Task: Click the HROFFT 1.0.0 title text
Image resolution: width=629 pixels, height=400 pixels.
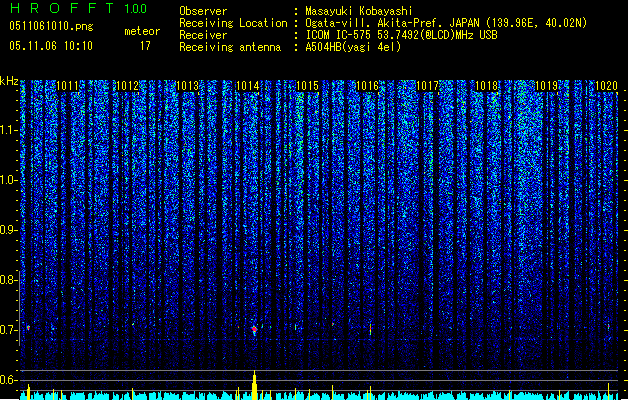Action: click(79, 8)
